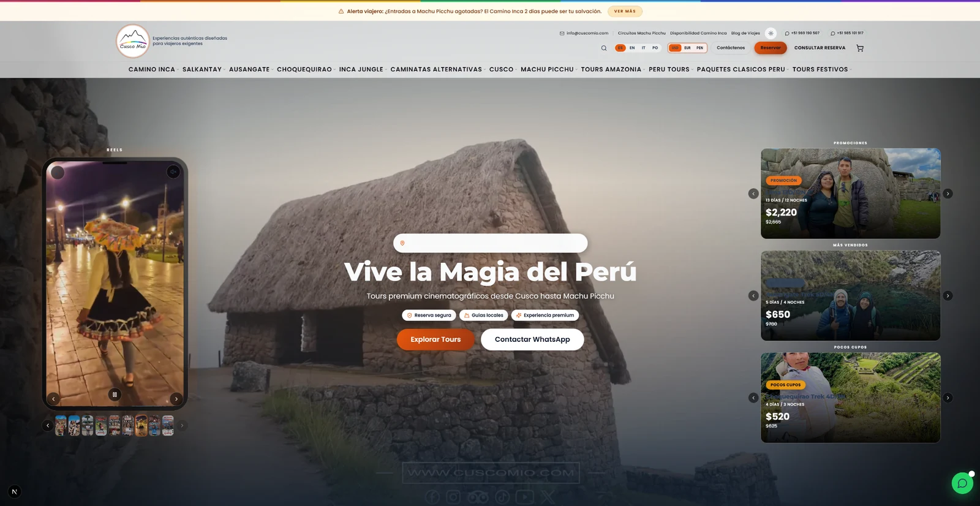The height and width of the screenshot is (506, 980).
Task: Show previous Promociones card
Action: pos(753,194)
